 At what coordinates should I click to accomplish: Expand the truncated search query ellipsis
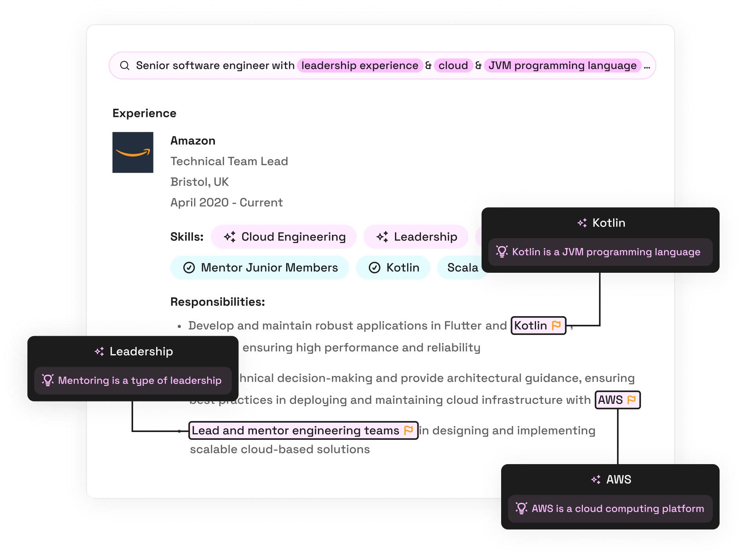click(647, 66)
